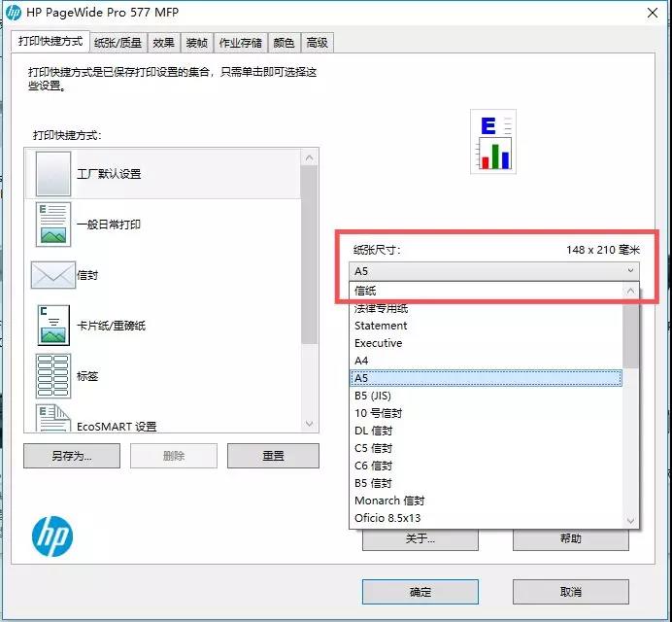Select A4 in the paper size list
The height and width of the screenshot is (622, 672).
[x=487, y=361]
